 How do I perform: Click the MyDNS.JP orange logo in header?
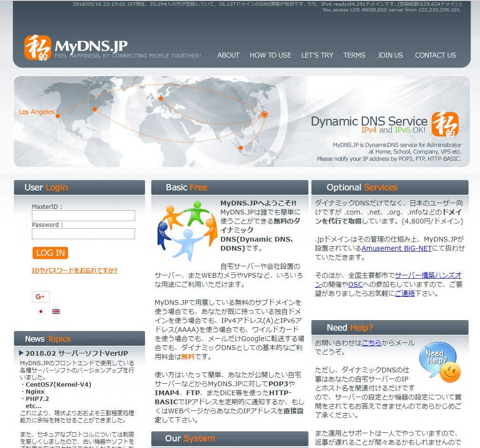pos(38,48)
